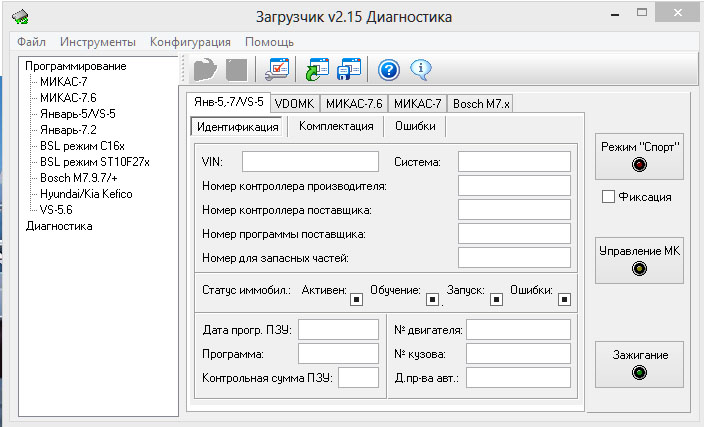Viewport: 704px width, 427px height.
Task: Select Диагностика in the left tree
Action: pos(59,226)
